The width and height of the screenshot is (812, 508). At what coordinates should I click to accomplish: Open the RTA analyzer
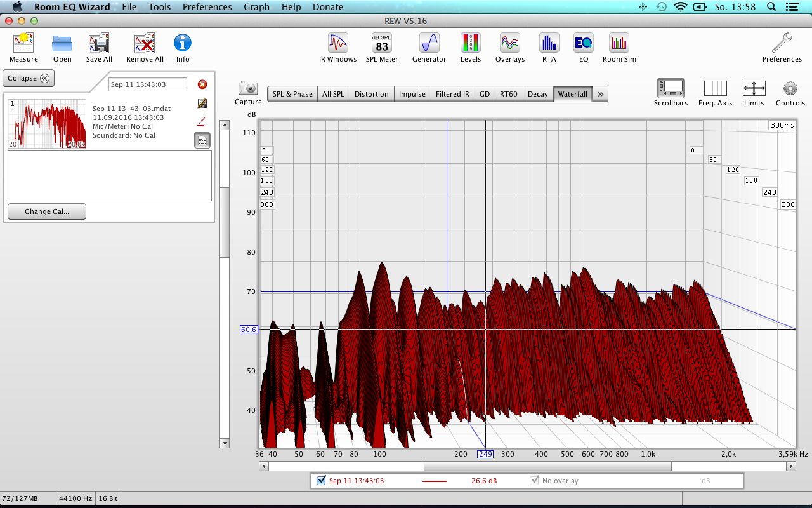pyautogui.click(x=549, y=48)
